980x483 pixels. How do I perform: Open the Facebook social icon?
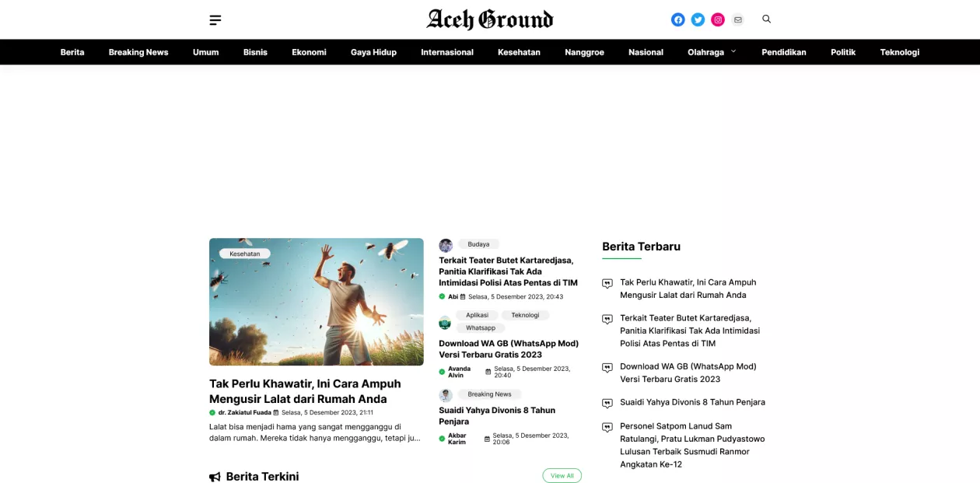coord(678,19)
